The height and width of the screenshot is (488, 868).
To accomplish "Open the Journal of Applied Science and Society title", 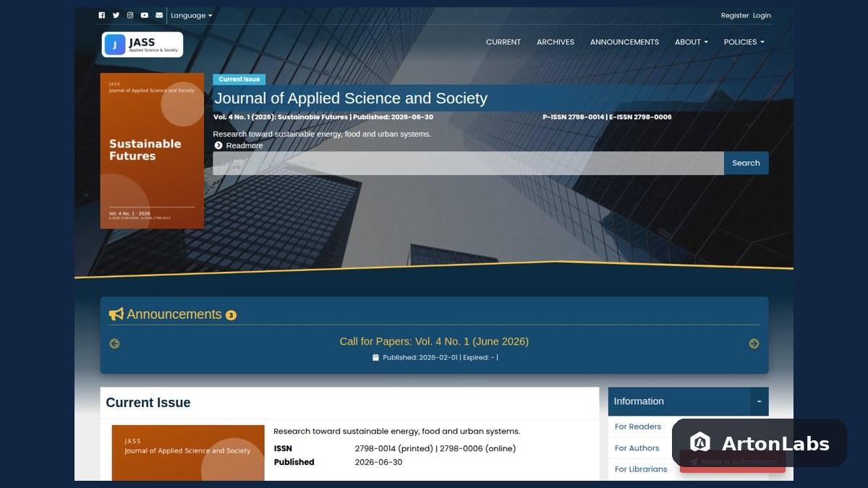I will pos(351,98).
